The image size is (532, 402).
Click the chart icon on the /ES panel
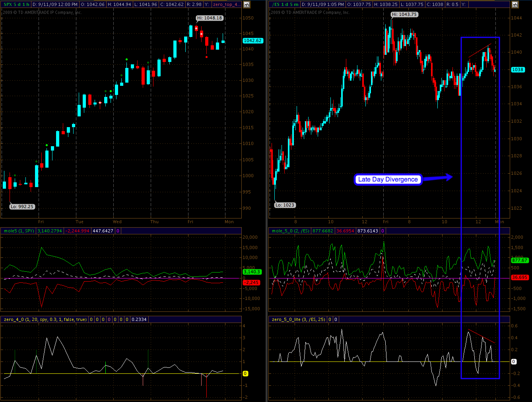point(515,5)
